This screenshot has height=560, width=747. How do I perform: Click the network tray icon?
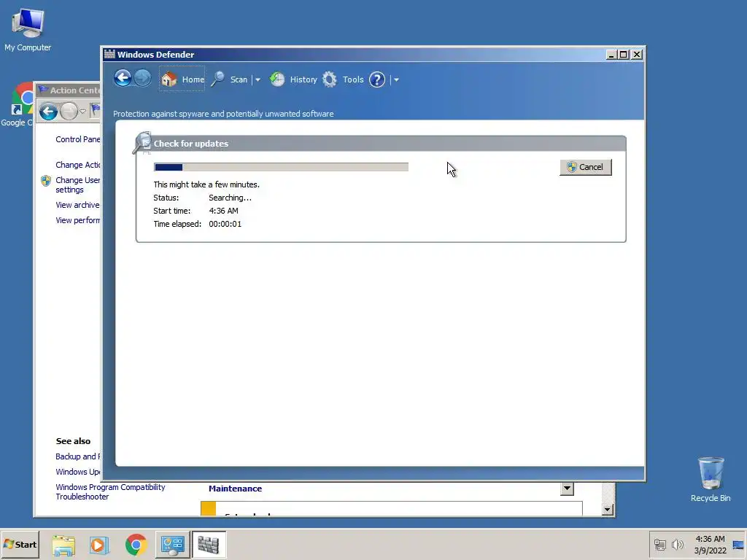click(x=659, y=545)
